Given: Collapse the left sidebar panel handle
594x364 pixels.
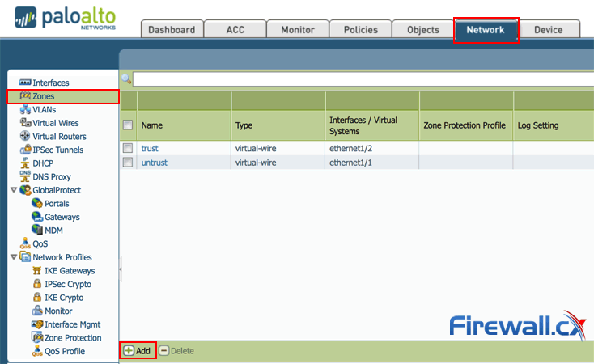Looking at the screenshot, I should point(121,269).
